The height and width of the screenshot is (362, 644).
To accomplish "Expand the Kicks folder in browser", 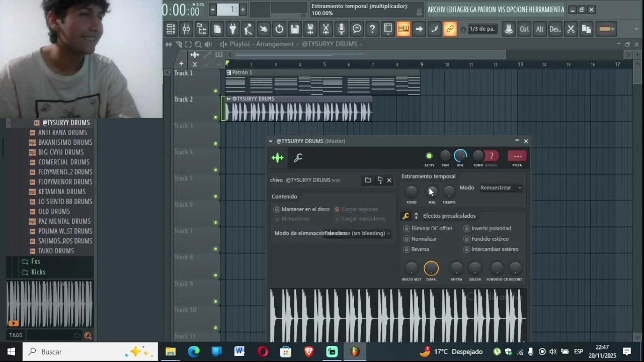I will 38,273.
